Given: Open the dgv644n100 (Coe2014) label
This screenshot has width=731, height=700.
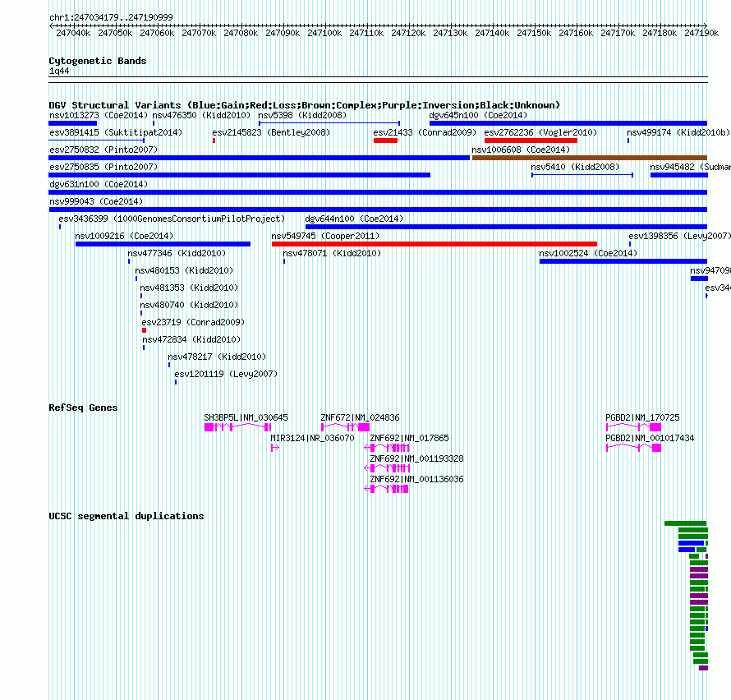Looking at the screenshot, I should click(x=354, y=219).
